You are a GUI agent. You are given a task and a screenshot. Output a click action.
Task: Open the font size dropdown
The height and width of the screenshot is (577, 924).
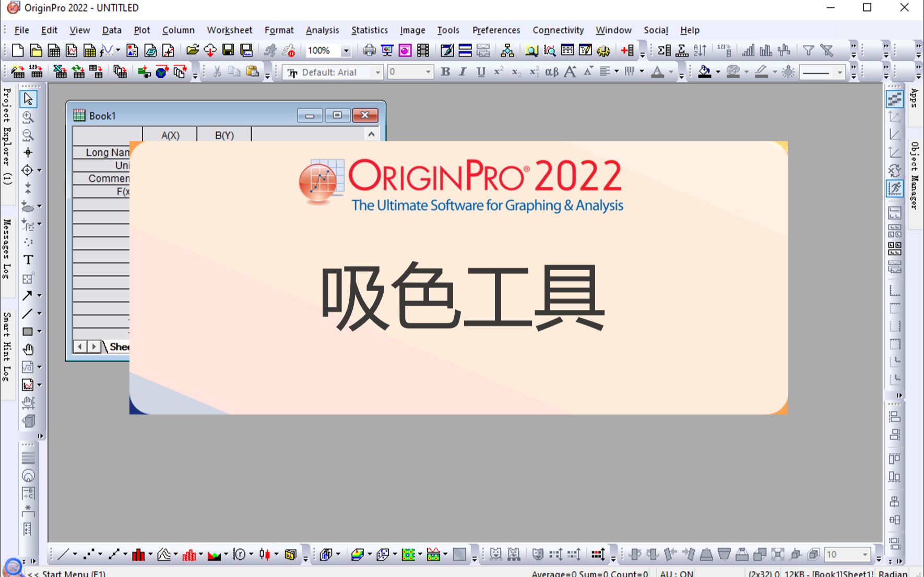(x=428, y=73)
